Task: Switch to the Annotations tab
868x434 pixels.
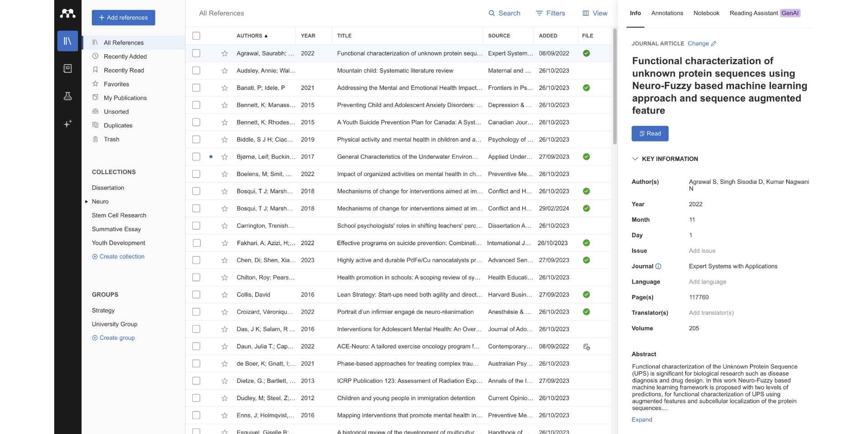Action: (667, 13)
